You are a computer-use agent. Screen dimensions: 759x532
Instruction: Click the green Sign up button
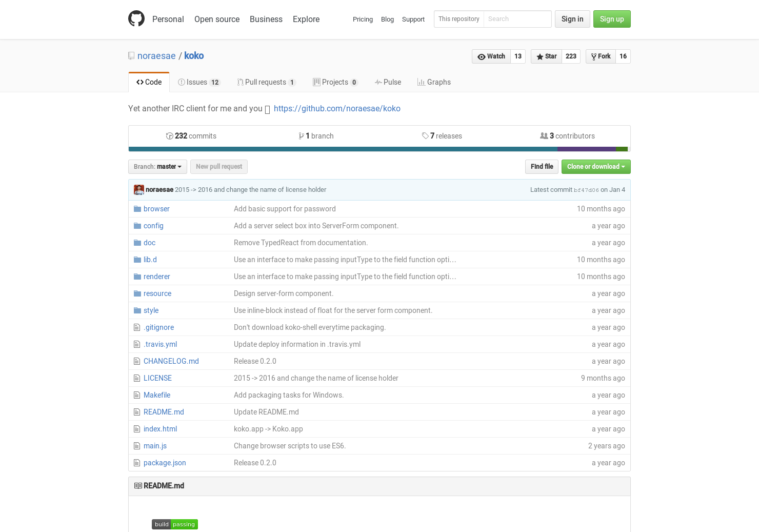[612, 19]
